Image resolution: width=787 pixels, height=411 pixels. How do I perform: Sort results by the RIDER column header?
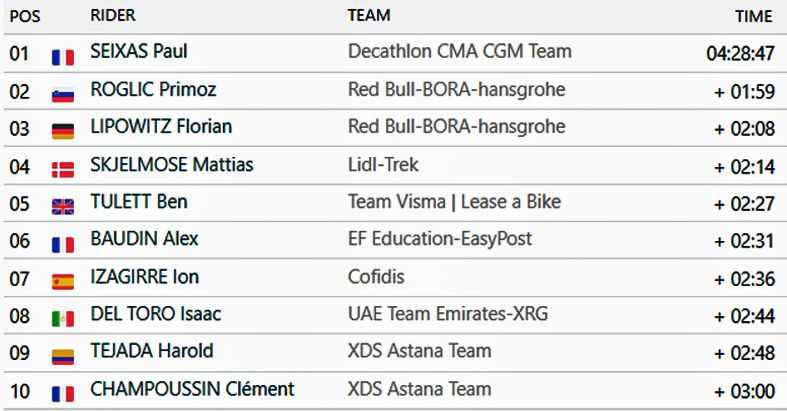tap(113, 16)
